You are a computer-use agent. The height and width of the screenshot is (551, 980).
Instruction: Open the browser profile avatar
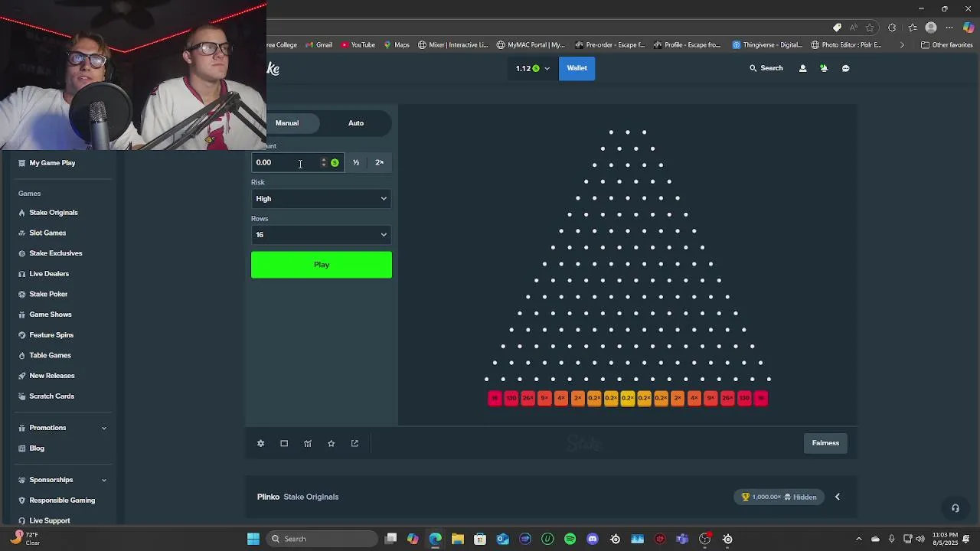931,28
